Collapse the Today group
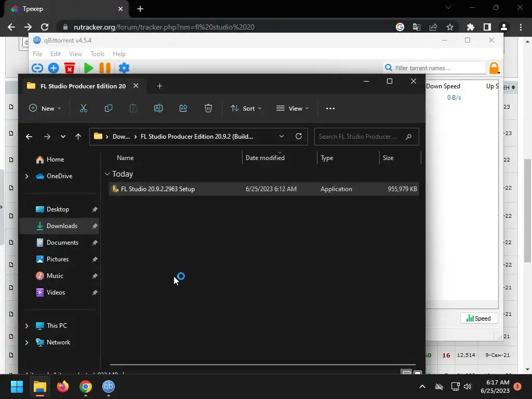Screen dimensions: 532x399 pos(107,174)
